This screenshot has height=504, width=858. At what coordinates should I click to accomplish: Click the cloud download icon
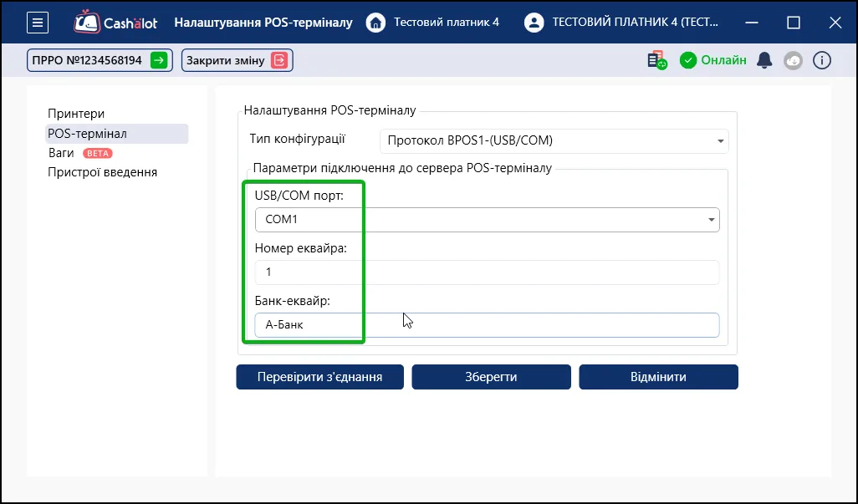pyautogui.click(x=793, y=60)
